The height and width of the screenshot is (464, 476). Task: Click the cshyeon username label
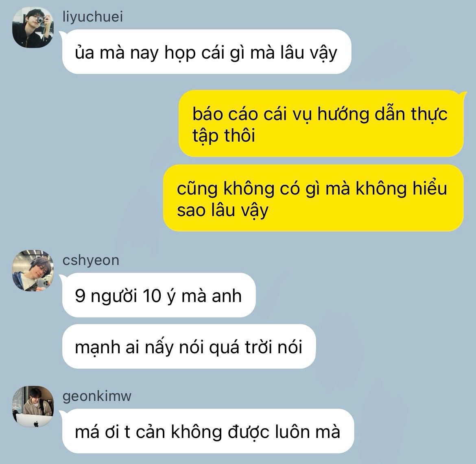[91, 260]
